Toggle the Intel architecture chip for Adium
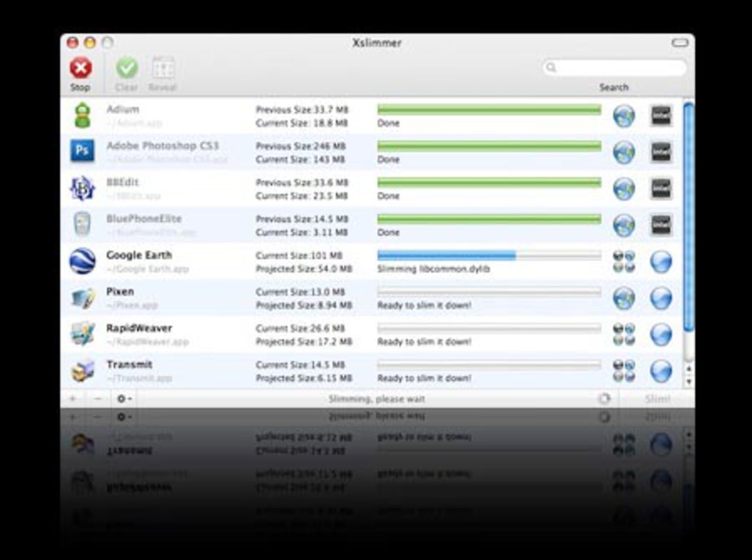 (661, 115)
